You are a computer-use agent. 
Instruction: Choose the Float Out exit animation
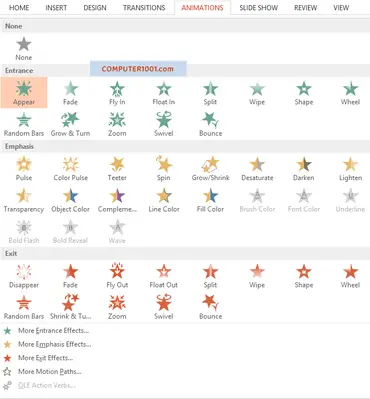point(164,276)
